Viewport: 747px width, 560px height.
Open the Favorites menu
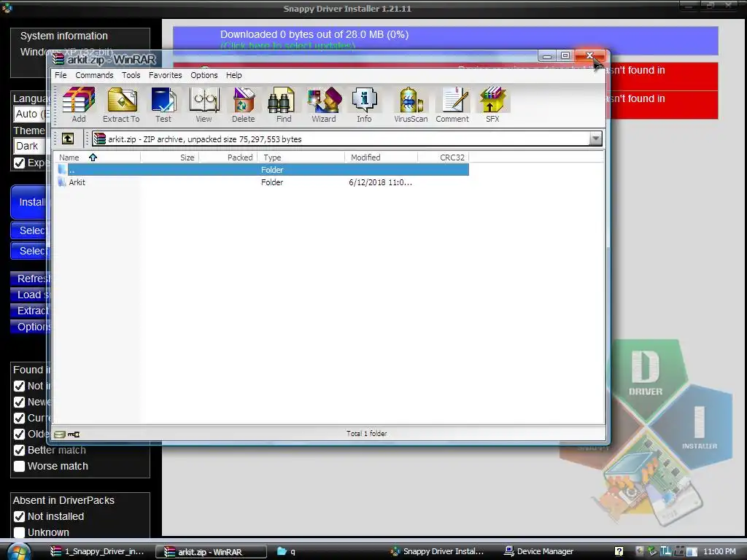166,75
